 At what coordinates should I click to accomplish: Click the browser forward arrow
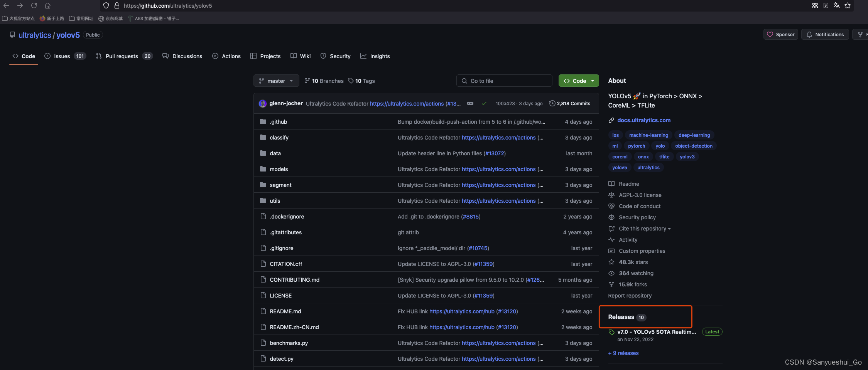click(20, 5)
